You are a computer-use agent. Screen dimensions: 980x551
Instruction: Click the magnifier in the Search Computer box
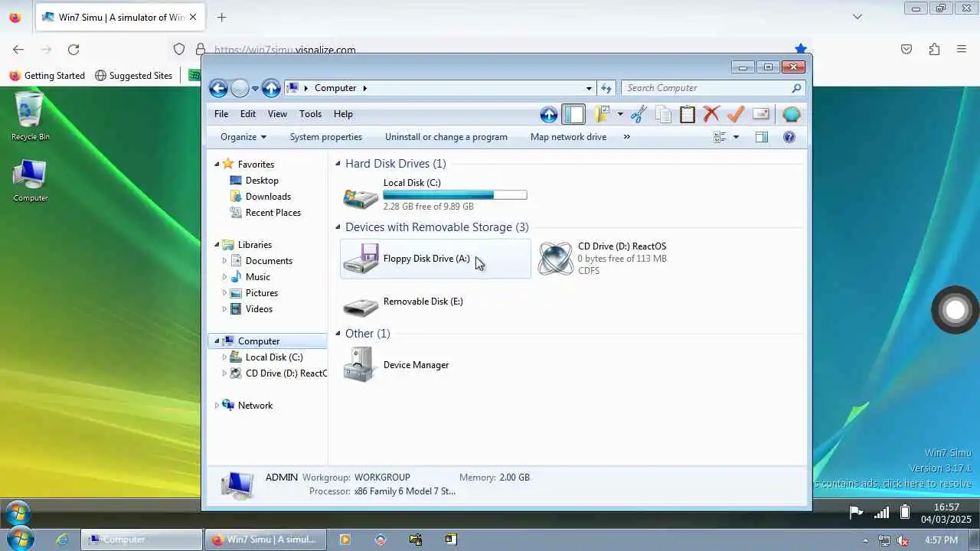click(x=796, y=88)
